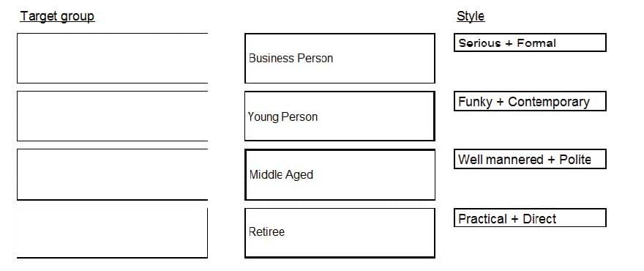Click the underlined Style heading
The image size is (644, 271).
pyautogui.click(x=471, y=16)
